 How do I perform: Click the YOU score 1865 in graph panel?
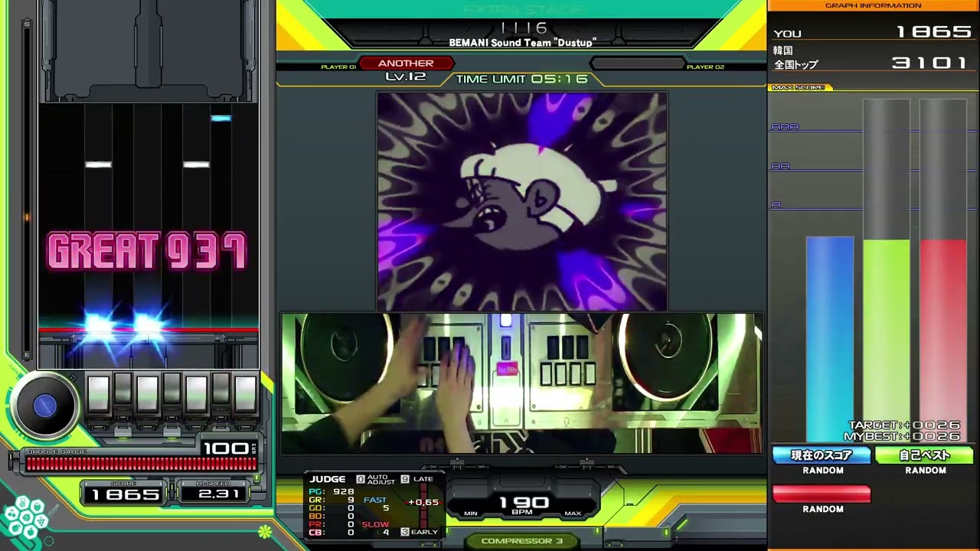(933, 32)
